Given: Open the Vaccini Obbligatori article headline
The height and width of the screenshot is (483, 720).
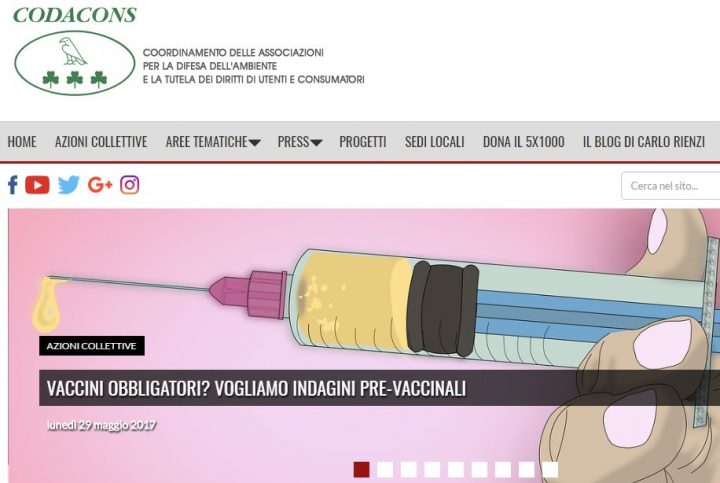Looking at the screenshot, I should click(257, 388).
